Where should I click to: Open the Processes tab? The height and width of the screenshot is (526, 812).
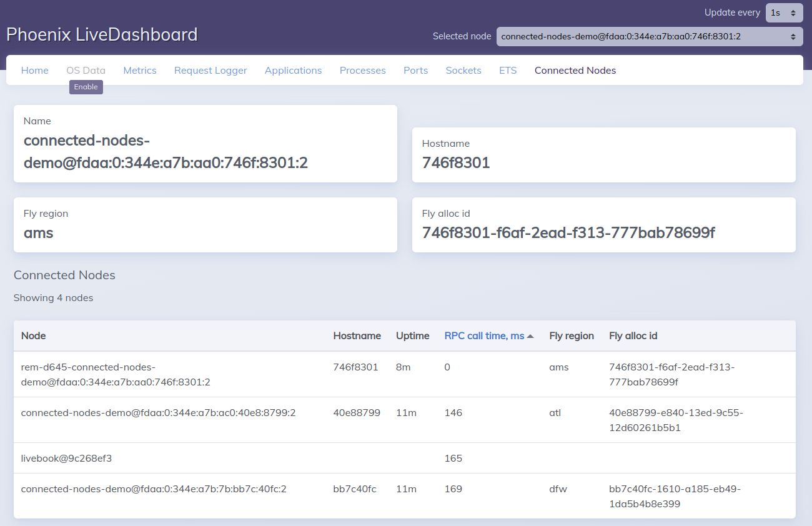(x=362, y=70)
